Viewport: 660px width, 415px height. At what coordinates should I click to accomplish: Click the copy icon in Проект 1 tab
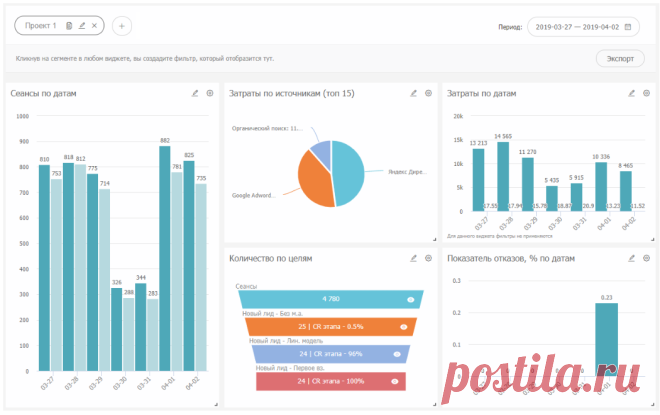pos(69,26)
